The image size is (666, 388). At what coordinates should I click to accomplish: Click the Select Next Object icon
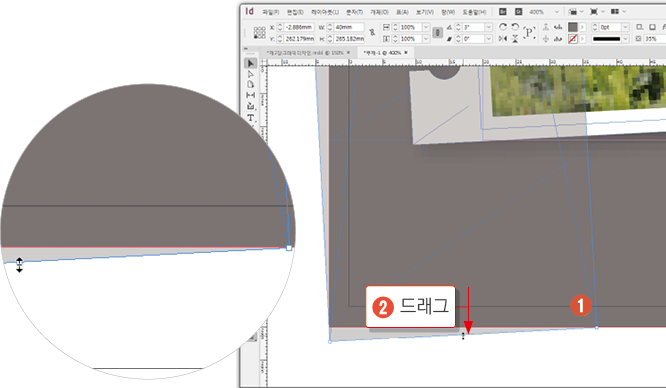coord(558,39)
